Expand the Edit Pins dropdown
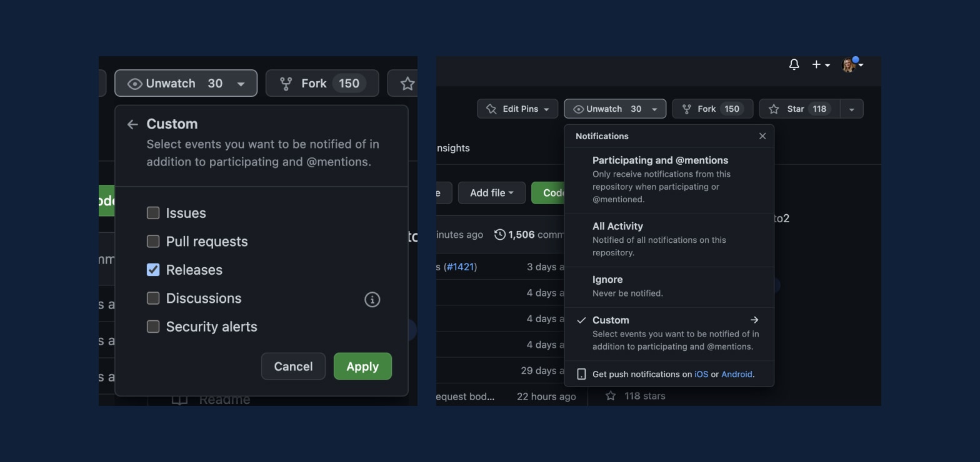The height and width of the screenshot is (462, 980). tap(517, 109)
